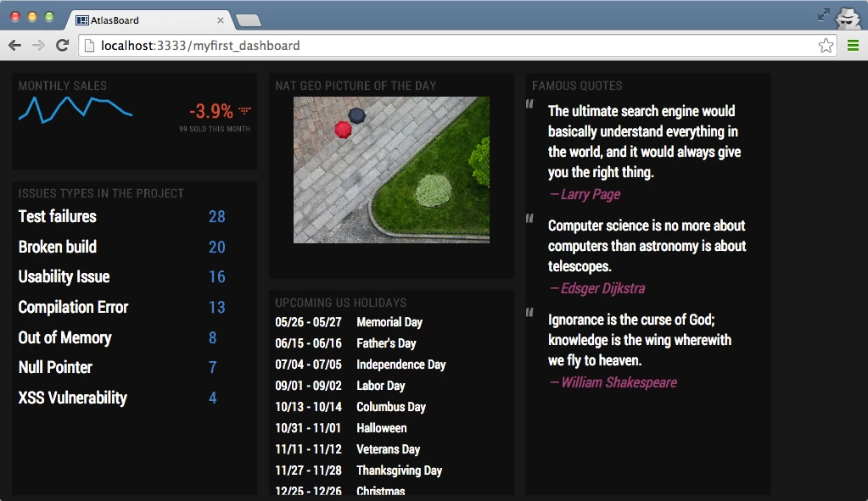Click the "Columbus Day" holiday entry
Screen dimensions: 868x501
[391, 407]
